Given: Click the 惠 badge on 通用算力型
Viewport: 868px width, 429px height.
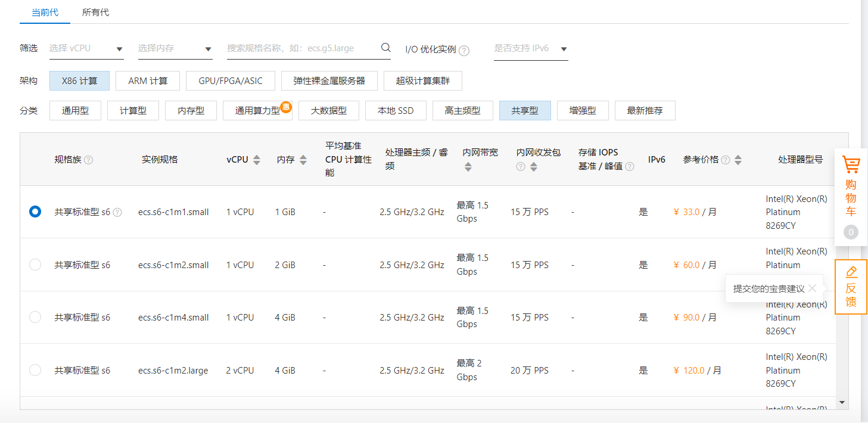Looking at the screenshot, I should tap(286, 107).
